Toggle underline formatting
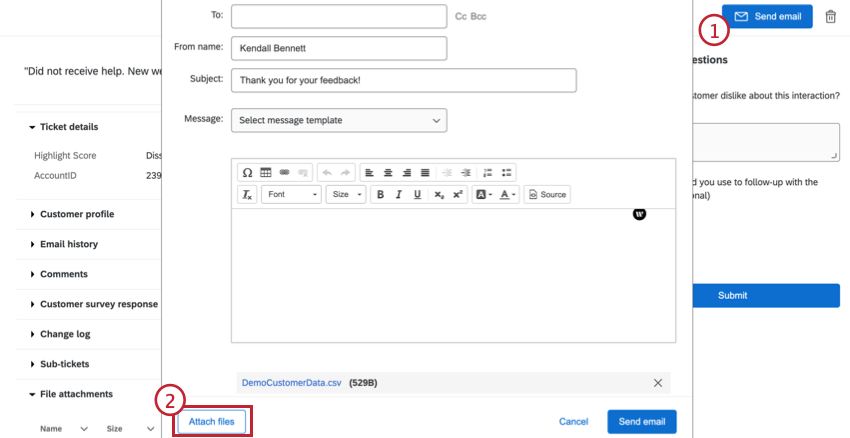Image resolution: width=850 pixels, height=438 pixels. [x=417, y=195]
